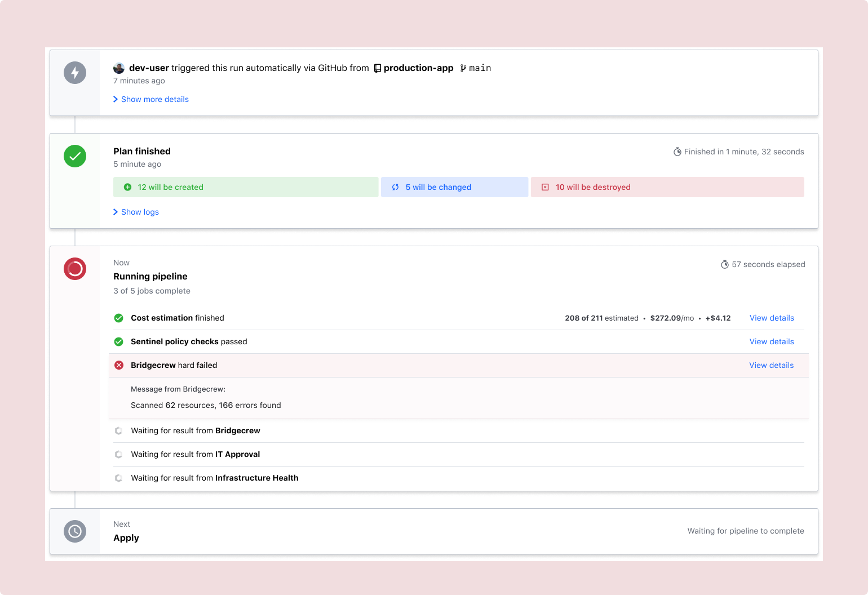
Task: Click Waiting for pipeline to complete text
Action: pyautogui.click(x=746, y=531)
